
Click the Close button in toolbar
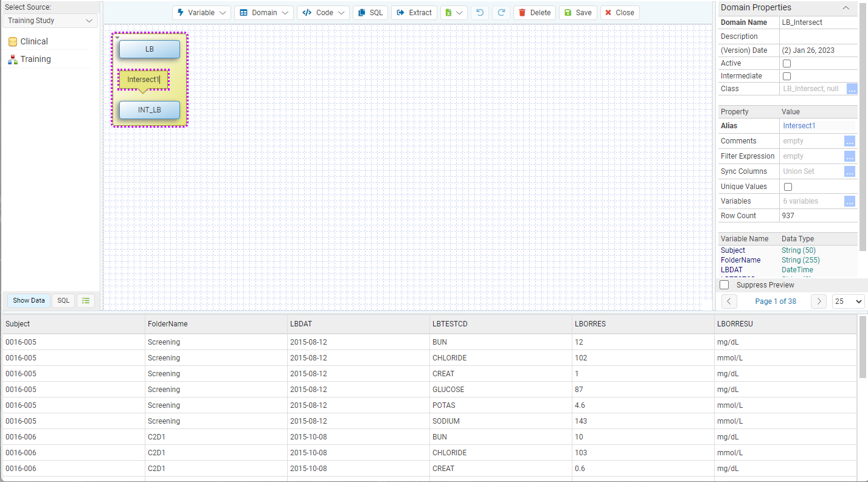[x=620, y=13]
